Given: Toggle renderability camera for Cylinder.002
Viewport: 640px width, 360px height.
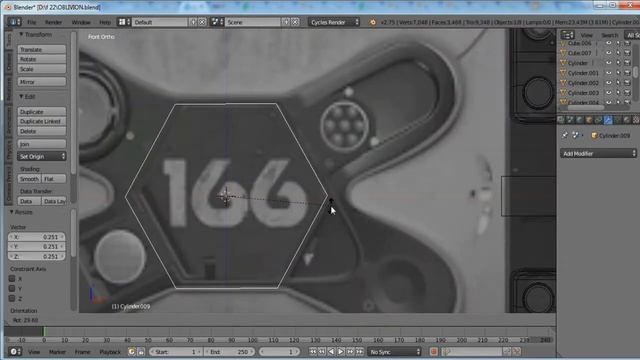Looking at the screenshot, I should (x=627, y=82).
